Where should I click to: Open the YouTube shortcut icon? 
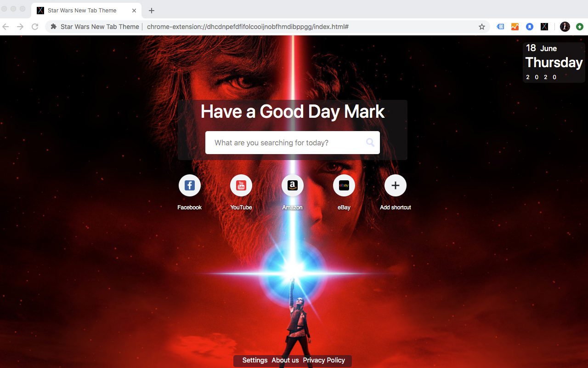coord(241,185)
